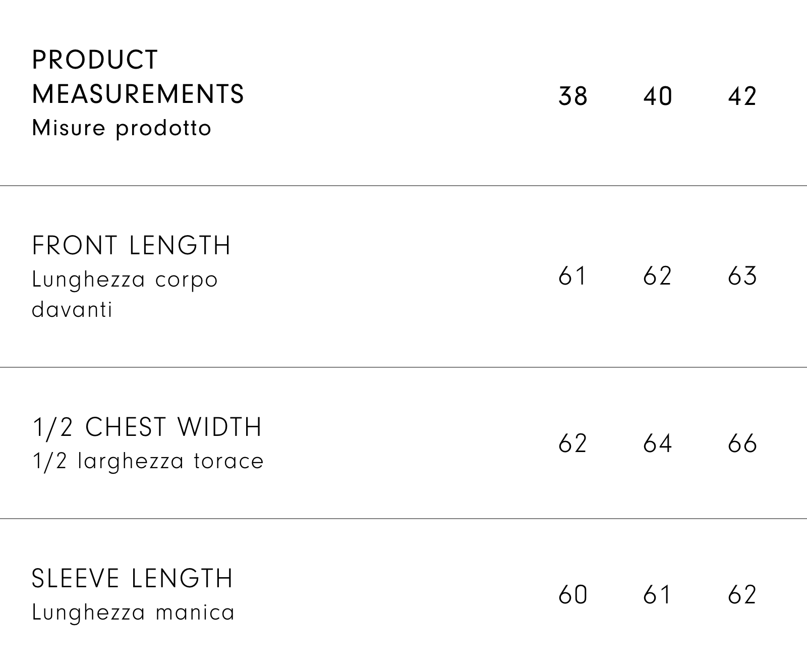Click front length value for size 38
This screenshot has width=807, height=672.
pyautogui.click(x=573, y=276)
